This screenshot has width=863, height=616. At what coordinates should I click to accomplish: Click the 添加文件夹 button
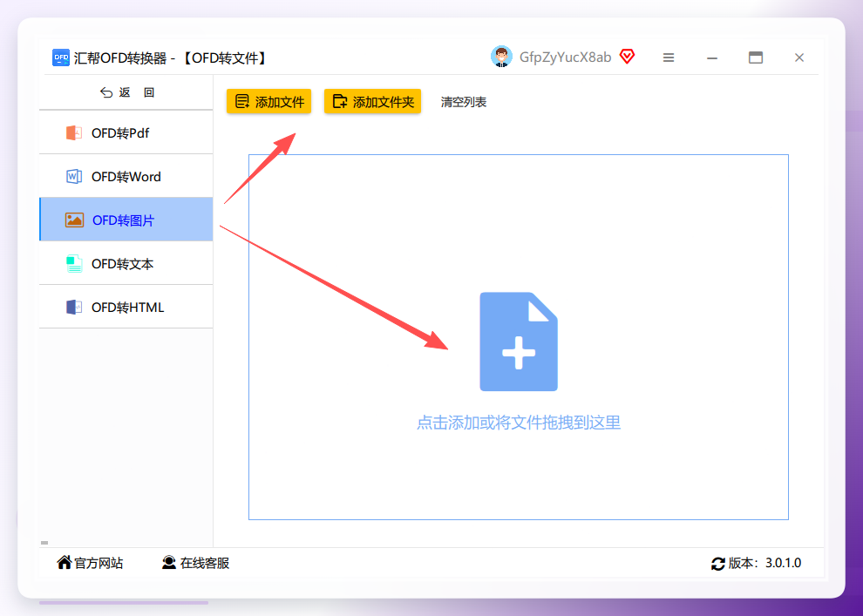pos(372,102)
